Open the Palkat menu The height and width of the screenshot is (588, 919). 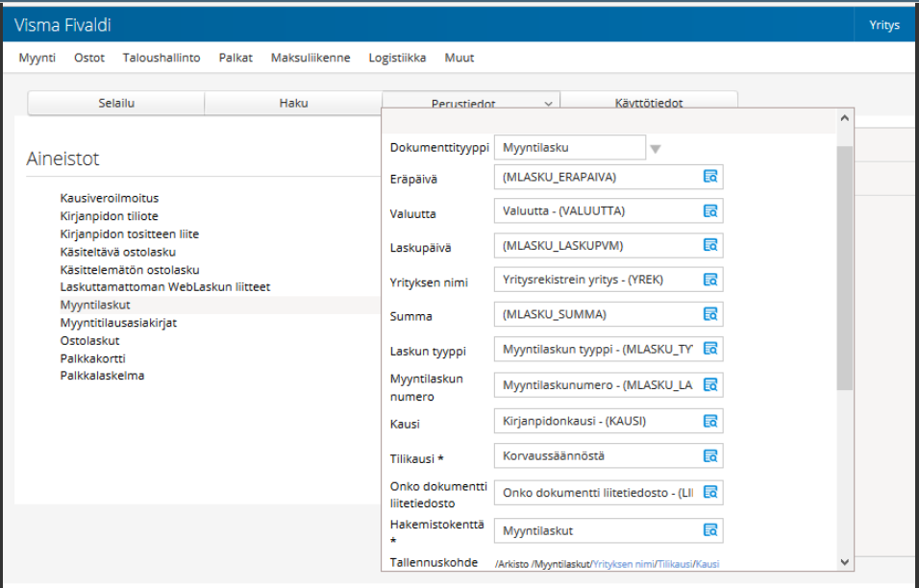pos(236,58)
